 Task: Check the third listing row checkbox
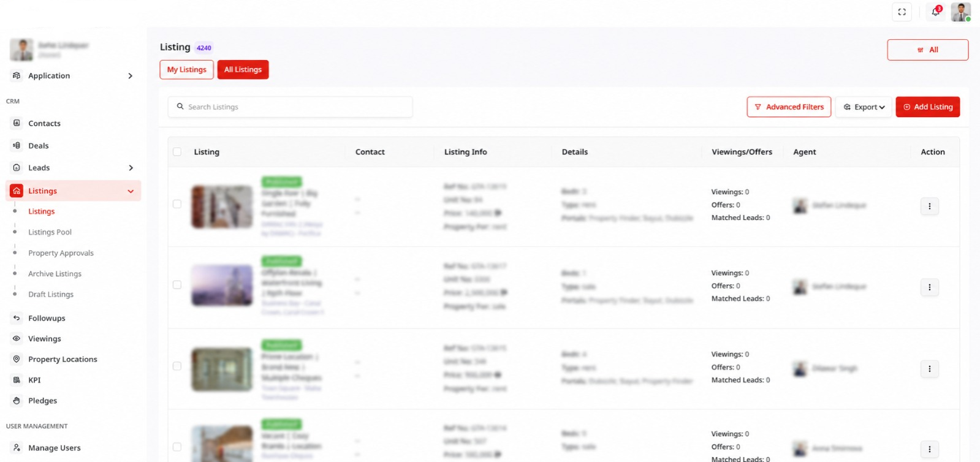177,366
